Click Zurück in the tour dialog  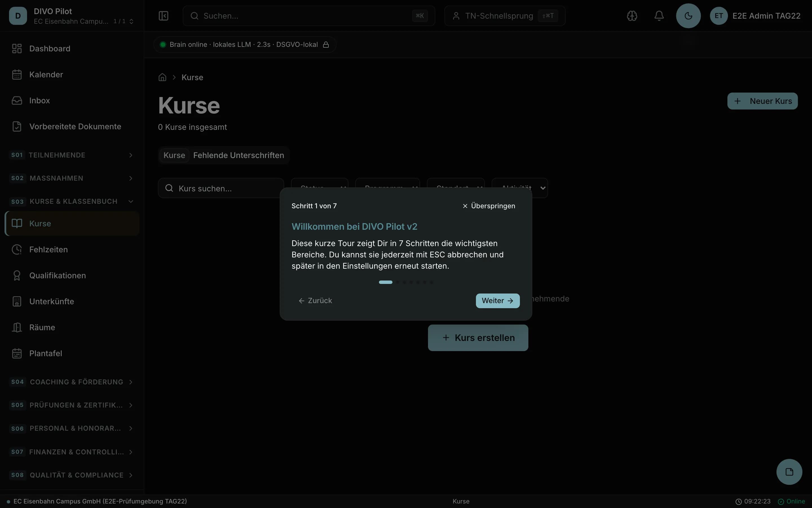pyautogui.click(x=315, y=301)
